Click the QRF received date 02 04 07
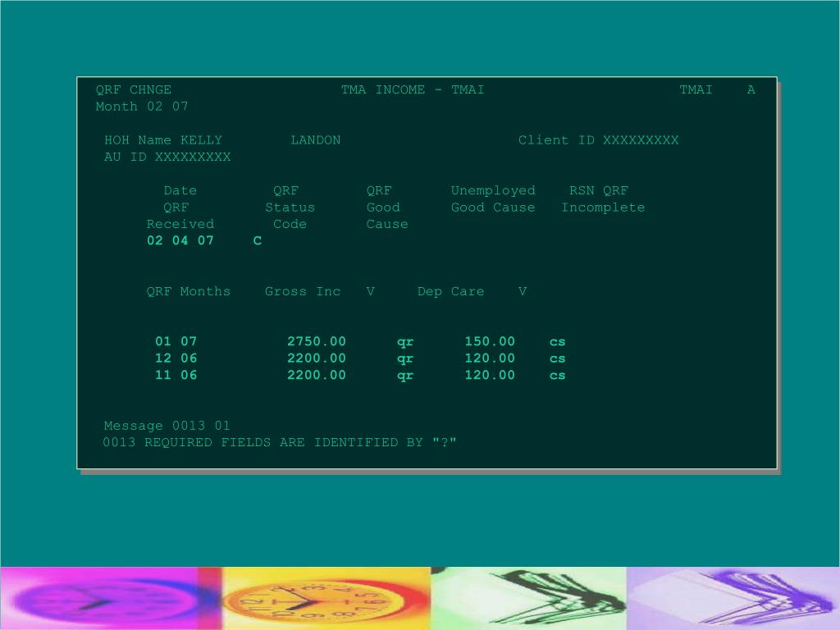 click(x=180, y=240)
